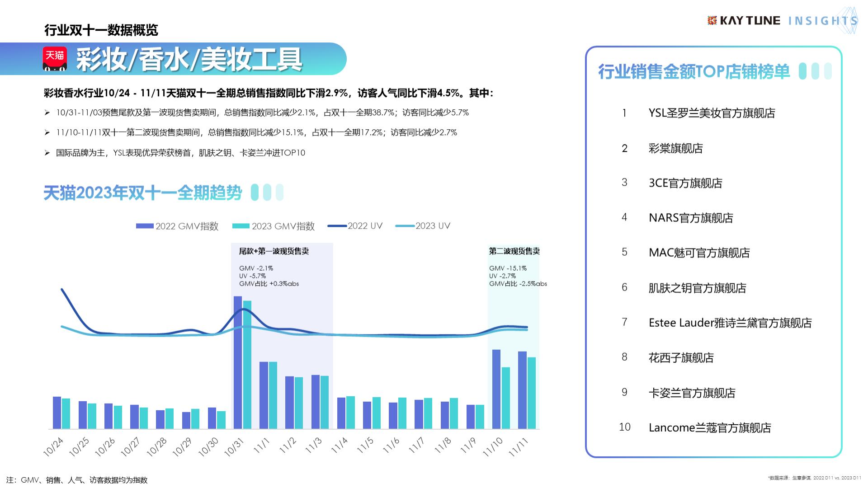This screenshot has height=488, width=868.
Task: Click the KAY TUNE brand logo
Action: [744, 20]
